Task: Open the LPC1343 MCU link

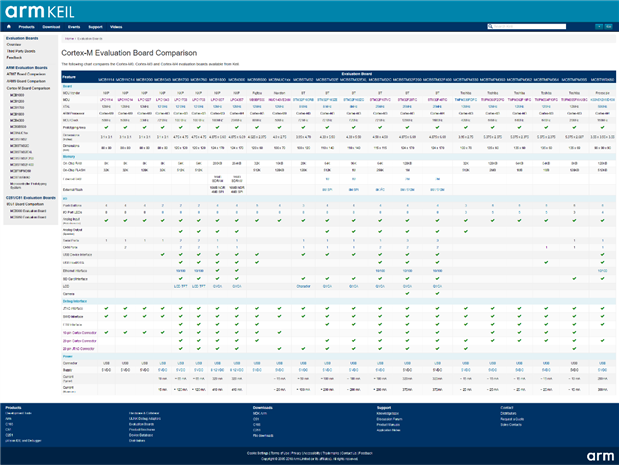Action: [x=162, y=99]
